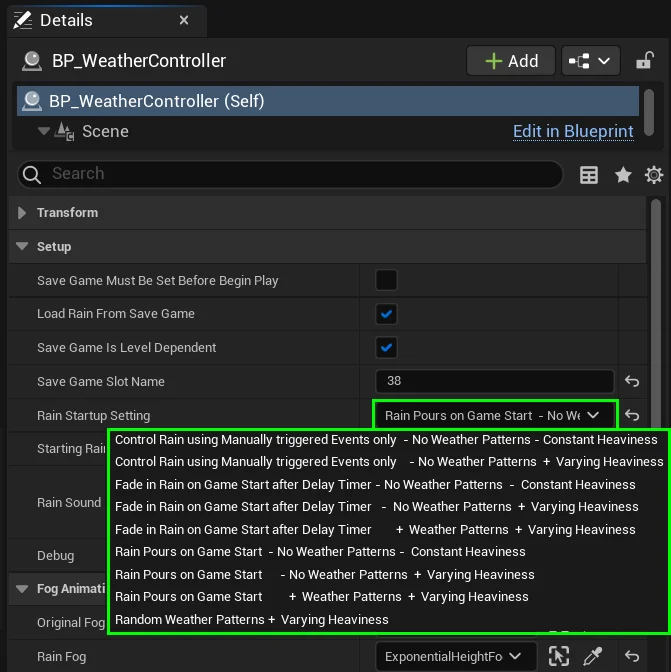The width and height of the screenshot is (671, 672).
Task: Toggle Save Game Is Level Dependent checkbox
Action: coord(386,348)
